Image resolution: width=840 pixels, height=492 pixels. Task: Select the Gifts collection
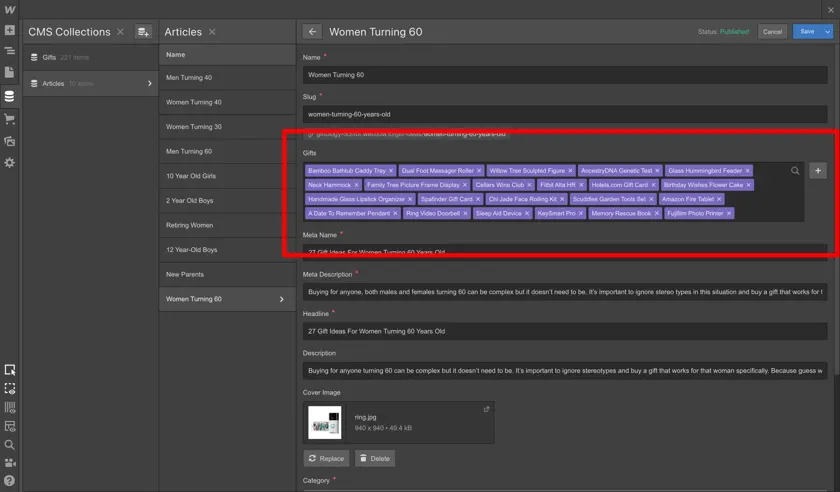[x=91, y=57]
